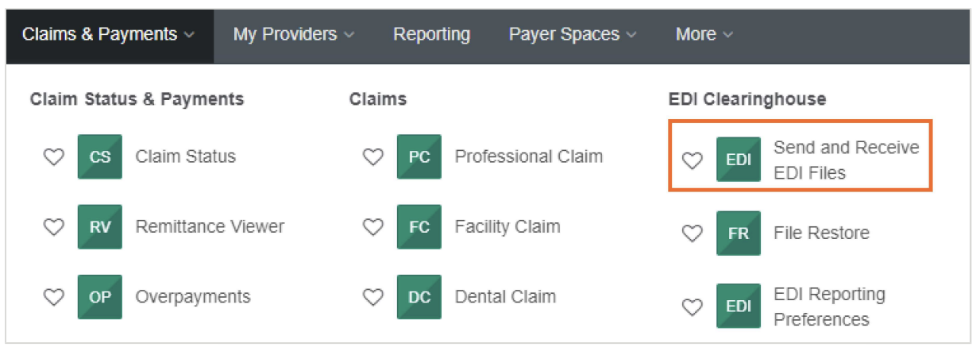The width and height of the screenshot is (980, 351).
Task: Open the Reporting tab
Action: [431, 35]
